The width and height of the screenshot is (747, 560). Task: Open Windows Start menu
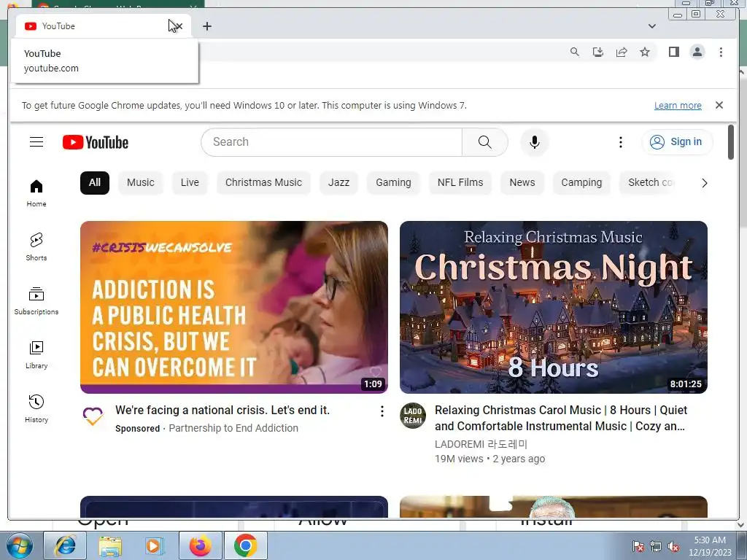click(19, 545)
